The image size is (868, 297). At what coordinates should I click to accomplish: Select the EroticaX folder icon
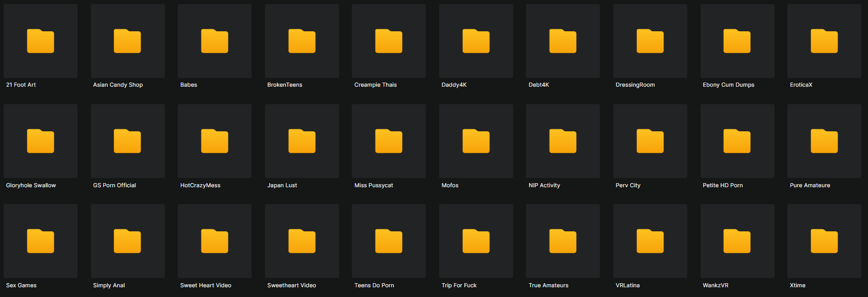[x=824, y=41]
